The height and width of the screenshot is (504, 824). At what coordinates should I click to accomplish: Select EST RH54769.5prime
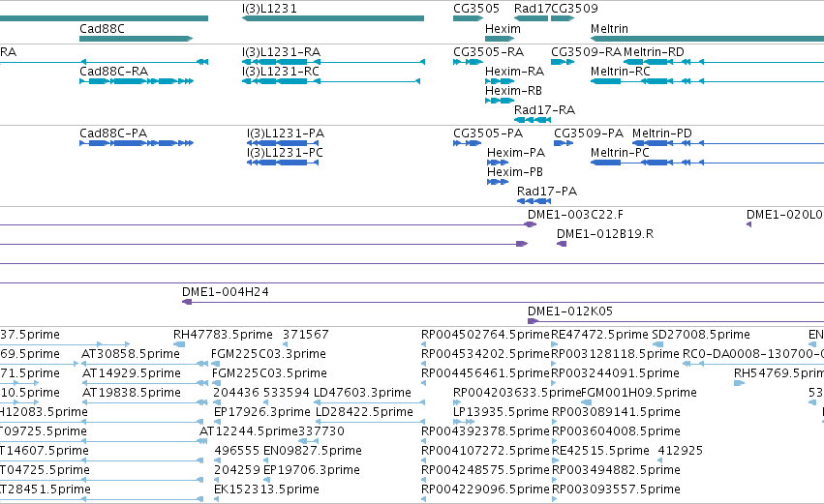[740, 383]
